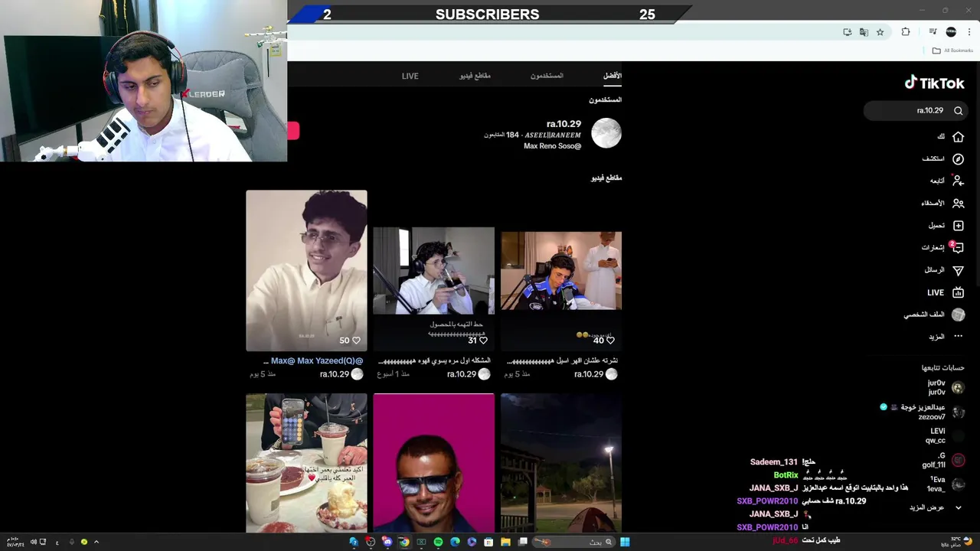Click the Chrome install app icon
The image size is (980, 551).
[x=847, y=32]
